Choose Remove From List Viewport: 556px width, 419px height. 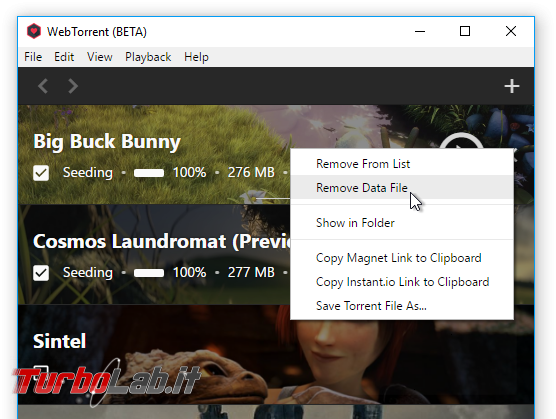402,164
